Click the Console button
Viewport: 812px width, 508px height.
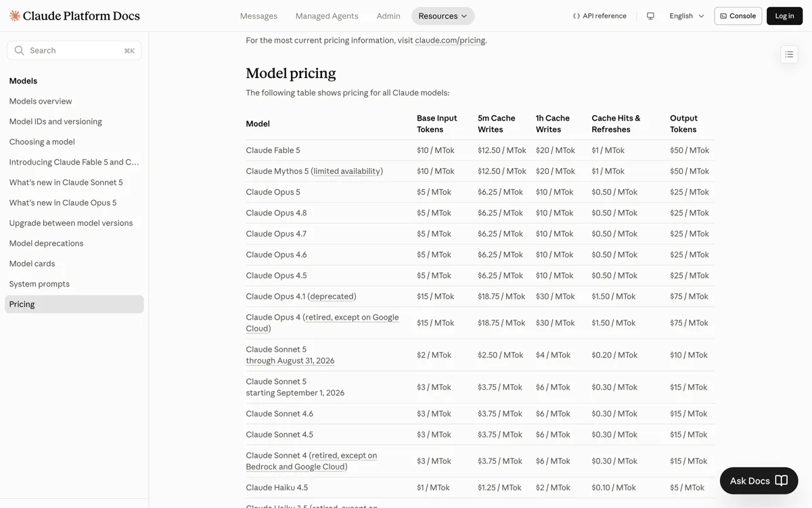(738, 16)
